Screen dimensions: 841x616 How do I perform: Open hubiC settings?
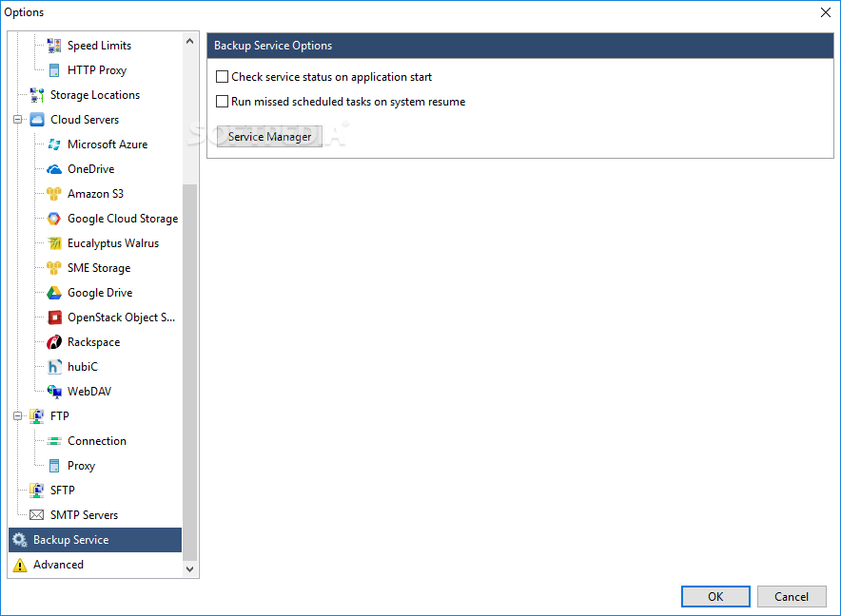point(83,367)
